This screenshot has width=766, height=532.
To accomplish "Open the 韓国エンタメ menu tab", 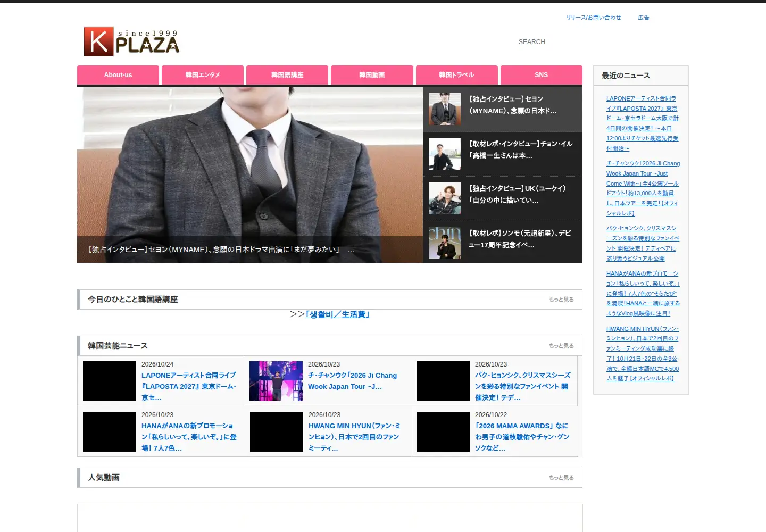I will tap(203, 75).
